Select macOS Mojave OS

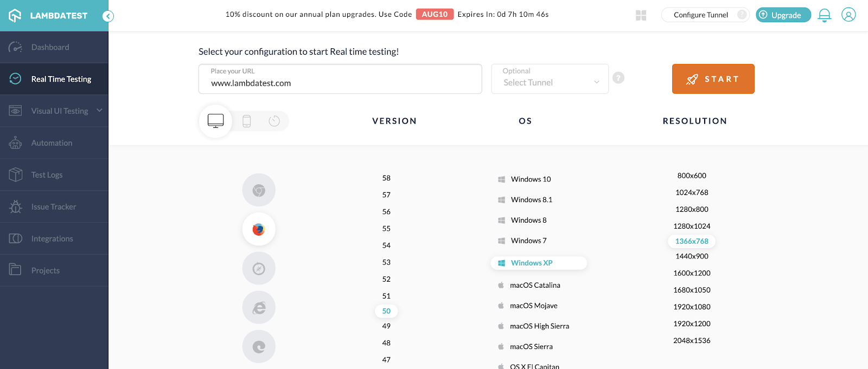(528, 306)
